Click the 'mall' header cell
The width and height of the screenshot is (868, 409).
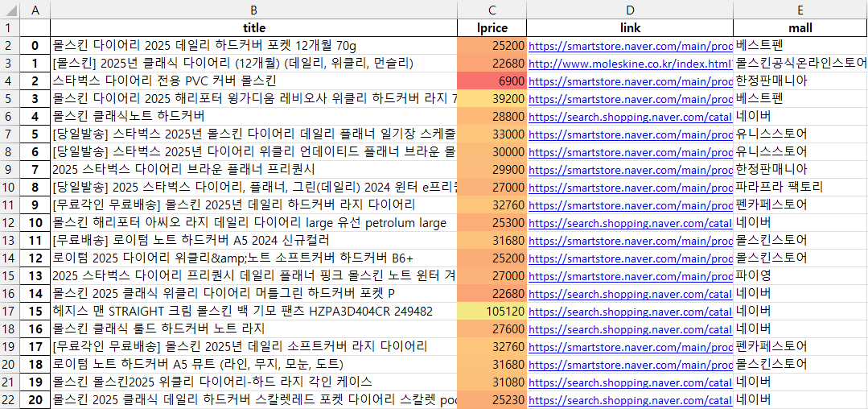click(x=800, y=27)
